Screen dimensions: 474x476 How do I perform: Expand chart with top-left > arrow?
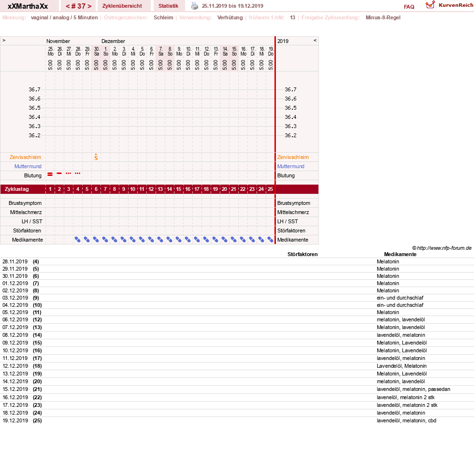[4, 41]
